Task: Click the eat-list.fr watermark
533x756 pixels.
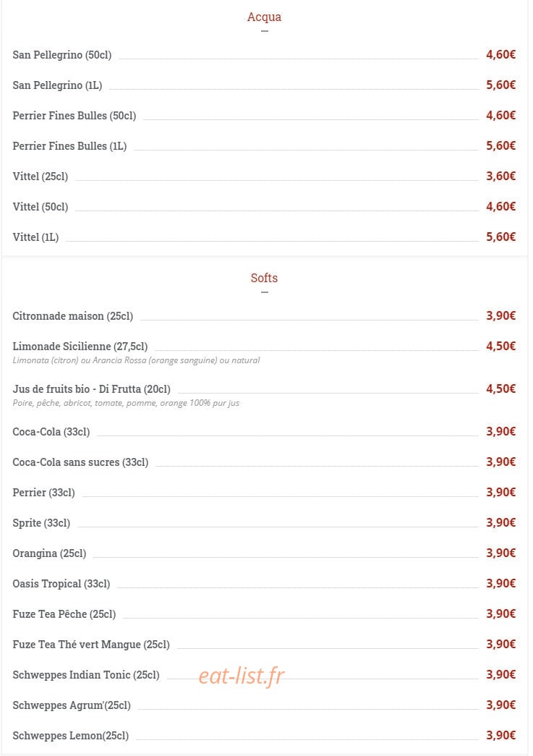Action: point(242,676)
